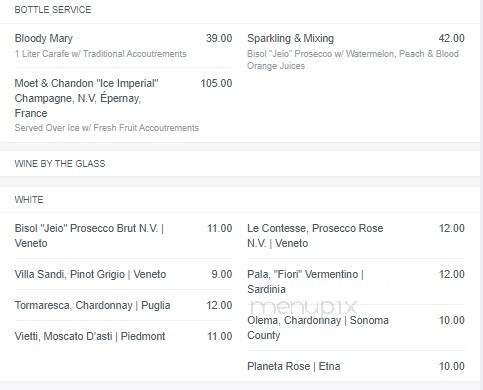Click the menupix watermark logo
The width and height of the screenshot is (483, 390).
[303, 306]
